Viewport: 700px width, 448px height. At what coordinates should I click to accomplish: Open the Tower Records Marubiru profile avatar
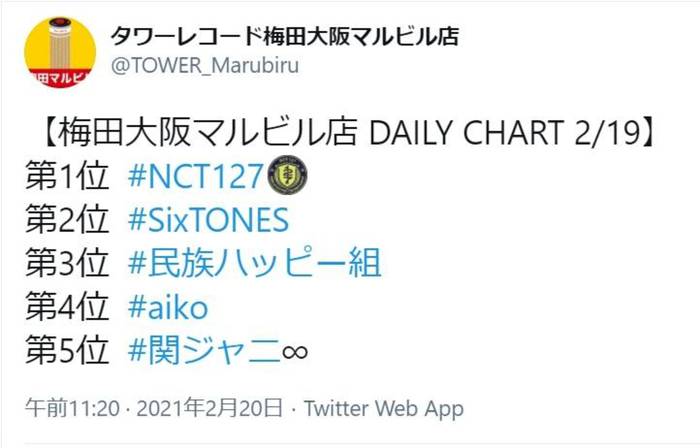pos(60,53)
